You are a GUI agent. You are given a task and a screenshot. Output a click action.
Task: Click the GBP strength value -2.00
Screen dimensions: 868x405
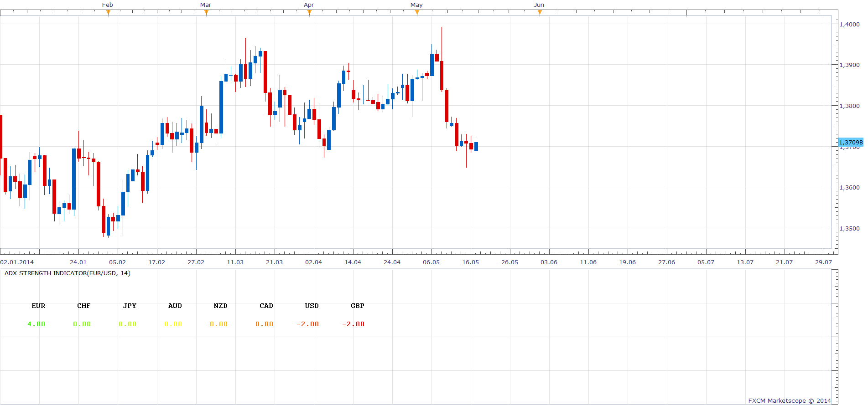353,324
